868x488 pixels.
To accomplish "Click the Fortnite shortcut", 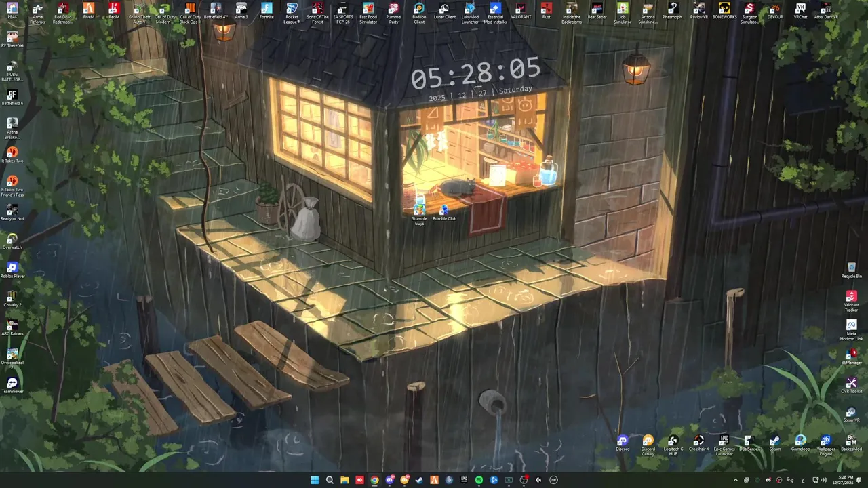I will tap(267, 11).
